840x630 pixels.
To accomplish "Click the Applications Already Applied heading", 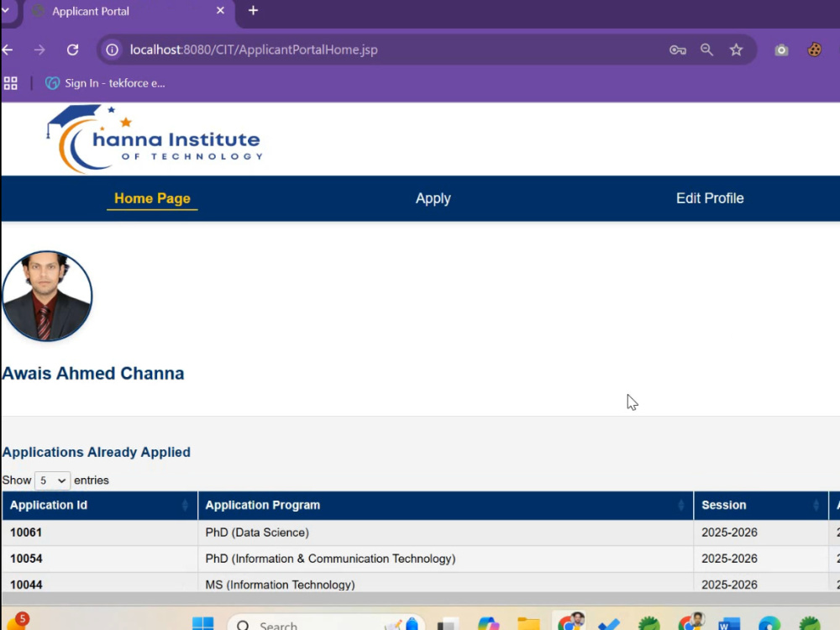I will (97, 452).
